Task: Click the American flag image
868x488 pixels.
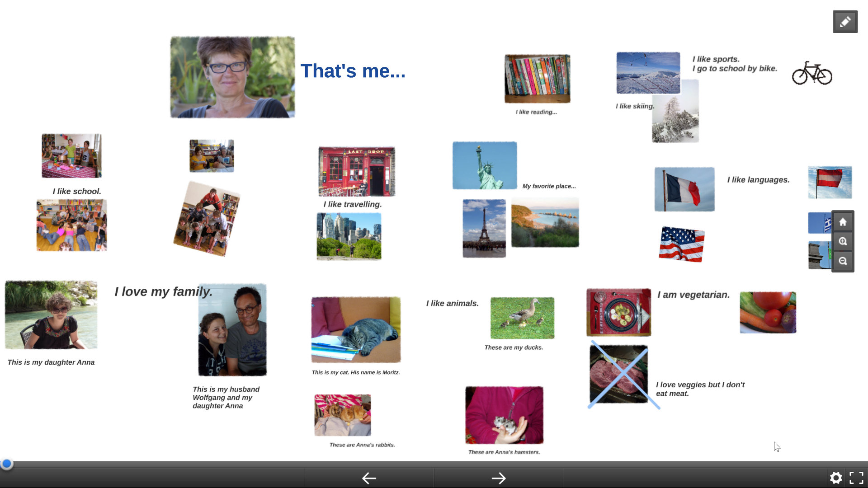Action: coord(681,244)
